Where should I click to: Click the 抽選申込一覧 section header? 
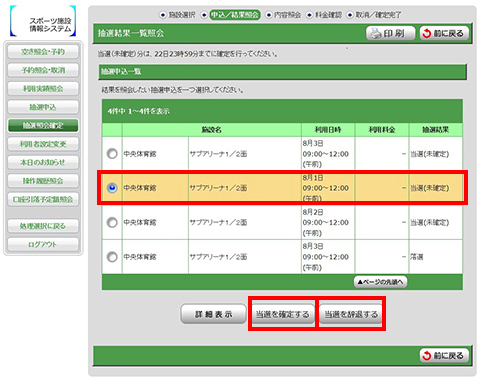pos(121,71)
